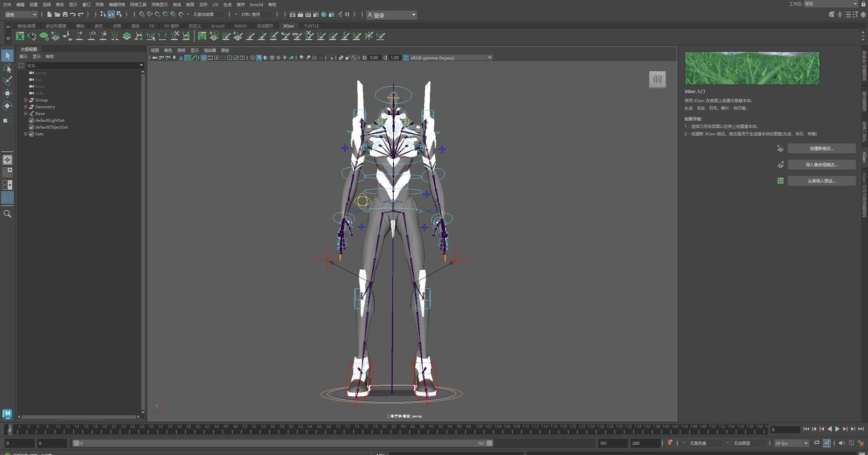
Task: Click the 创建新描述... button
Action: pyautogui.click(x=822, y=148)
